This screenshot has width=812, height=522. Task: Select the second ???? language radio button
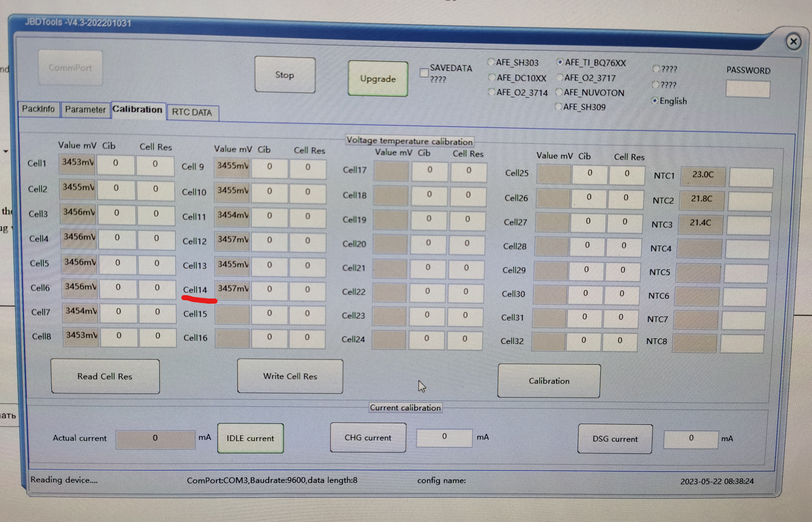[655, 84]
